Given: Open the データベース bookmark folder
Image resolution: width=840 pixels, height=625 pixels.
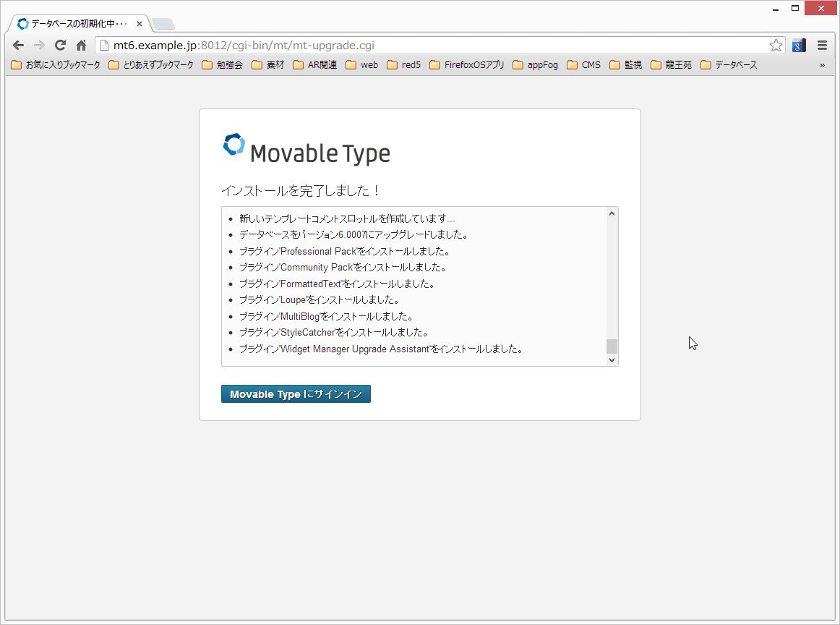Looking at the screenshot, I should 729,65.
